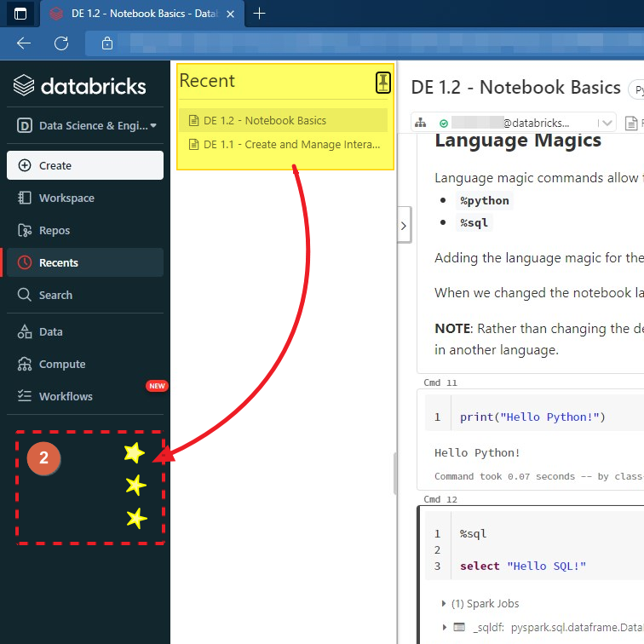644x644 pixels.
Task: Select Recents in the left navigation
Action: (x=58, y=262)
